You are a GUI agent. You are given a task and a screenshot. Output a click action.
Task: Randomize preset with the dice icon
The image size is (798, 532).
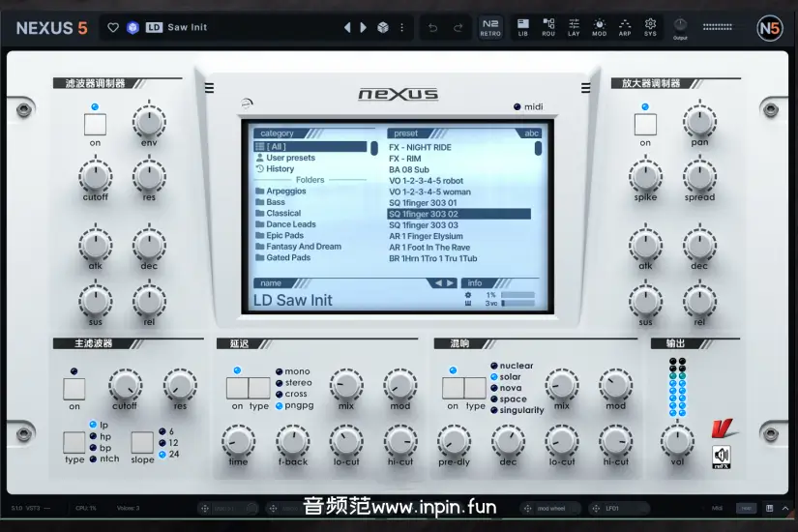[x=383, y=27]
